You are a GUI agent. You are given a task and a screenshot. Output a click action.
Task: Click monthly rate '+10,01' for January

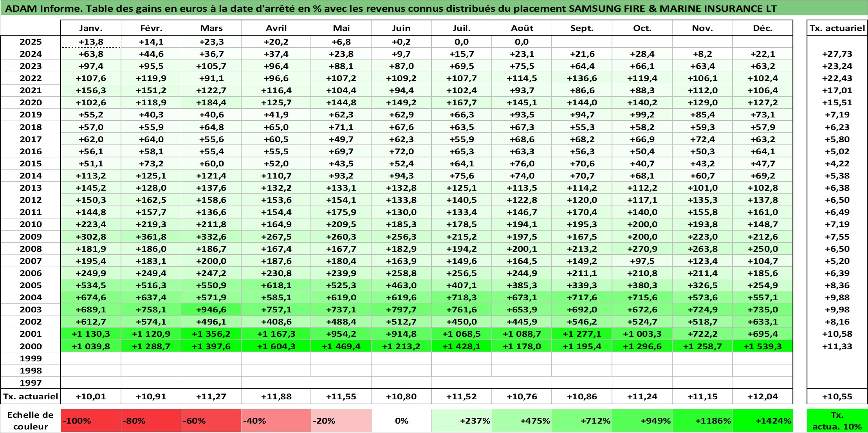tap(91, 397)
